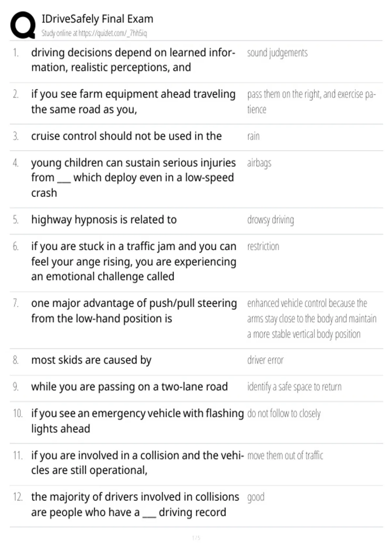Select the highway hypnosis question
392x556 pixels.
[104, 220]
